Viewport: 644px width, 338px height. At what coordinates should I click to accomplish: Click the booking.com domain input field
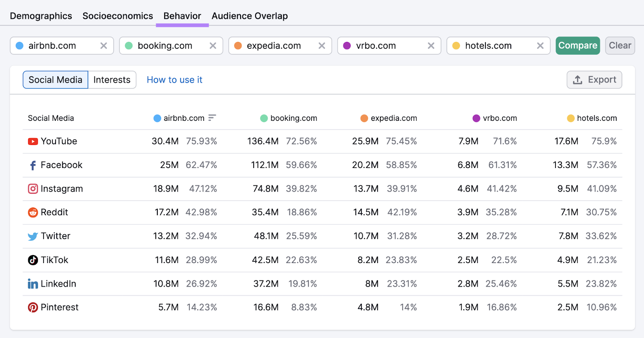[x=171, y=46]
